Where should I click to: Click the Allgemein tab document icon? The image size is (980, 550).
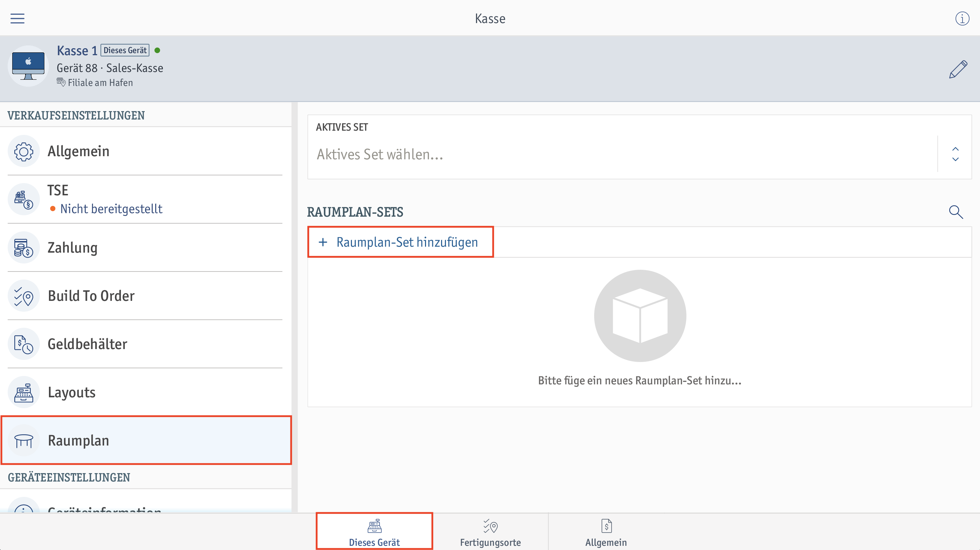point(606,526)
